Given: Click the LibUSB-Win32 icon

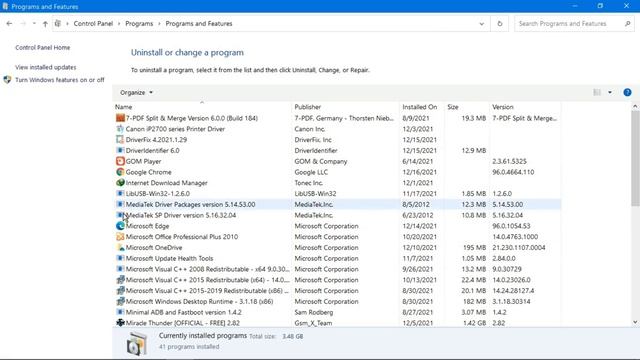Looking at the screenshot, I should [120, 193].
